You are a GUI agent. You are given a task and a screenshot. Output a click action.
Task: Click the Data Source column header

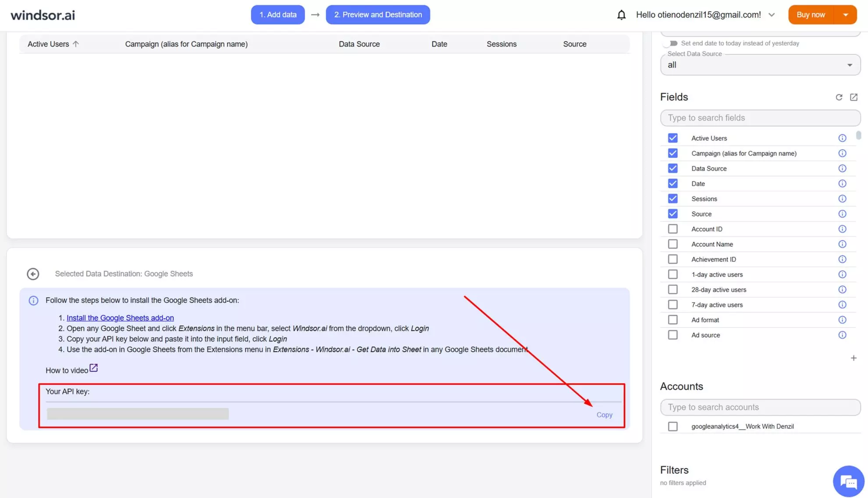pos(359,44)
